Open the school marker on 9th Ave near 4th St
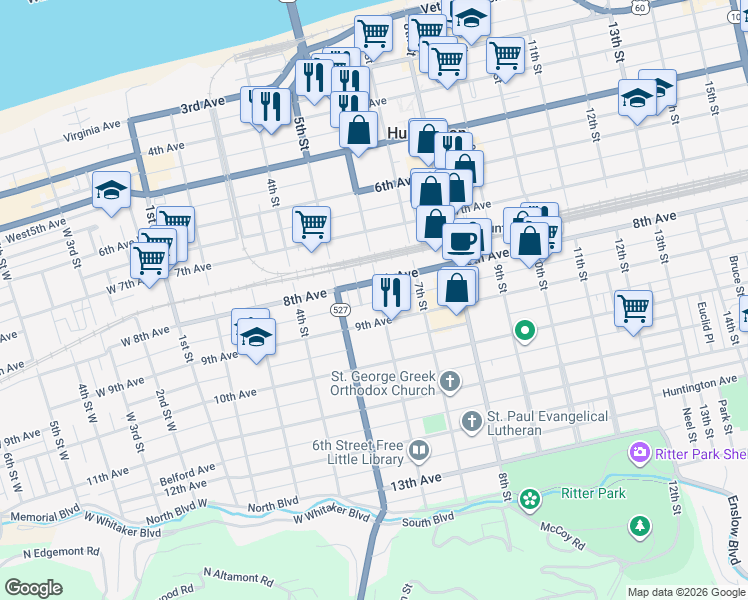 (256, 338)
